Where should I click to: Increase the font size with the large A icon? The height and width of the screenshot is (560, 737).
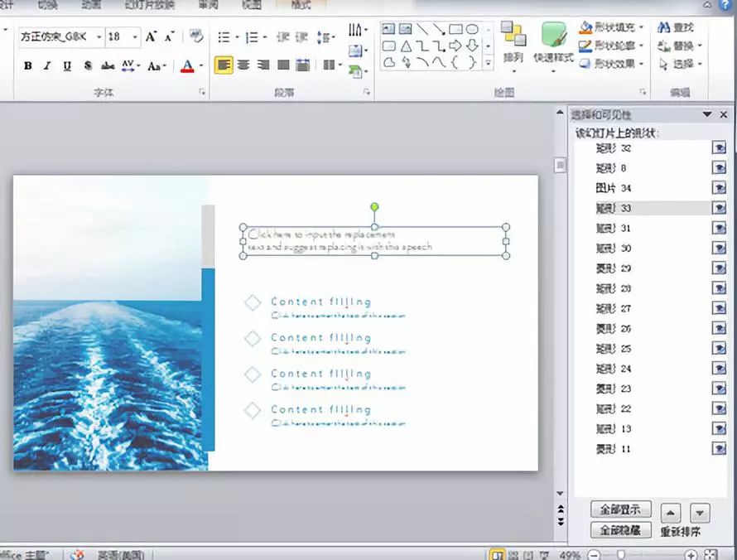151,36
